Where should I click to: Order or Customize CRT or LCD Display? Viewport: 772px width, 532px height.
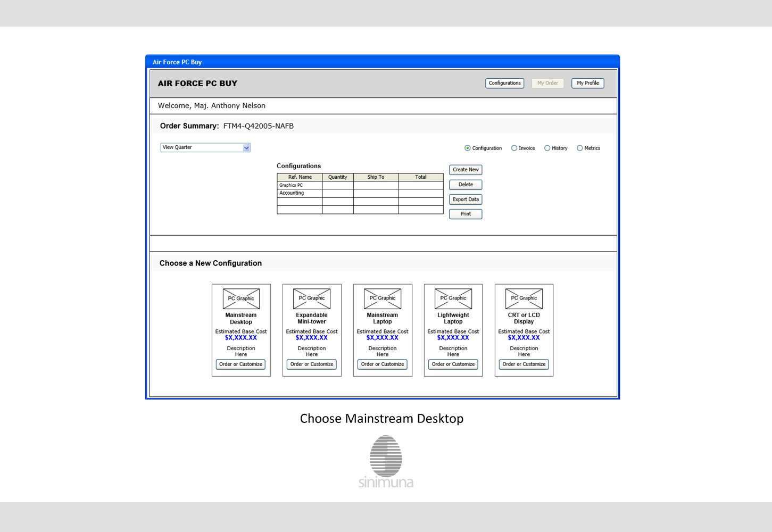point(524,364)
